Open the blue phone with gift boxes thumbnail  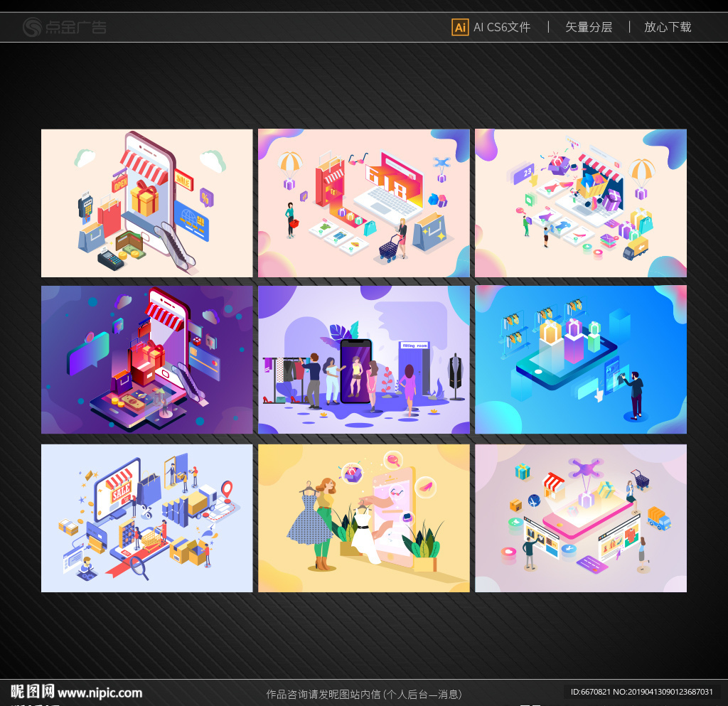point(580,360)
